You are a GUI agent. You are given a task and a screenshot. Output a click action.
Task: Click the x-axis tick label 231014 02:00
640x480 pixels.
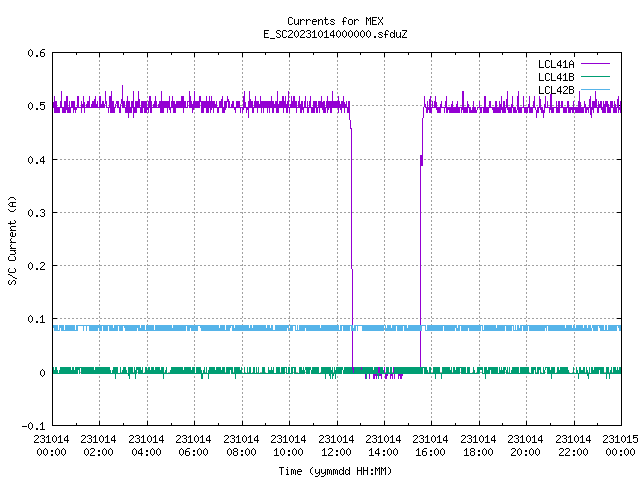98,446
